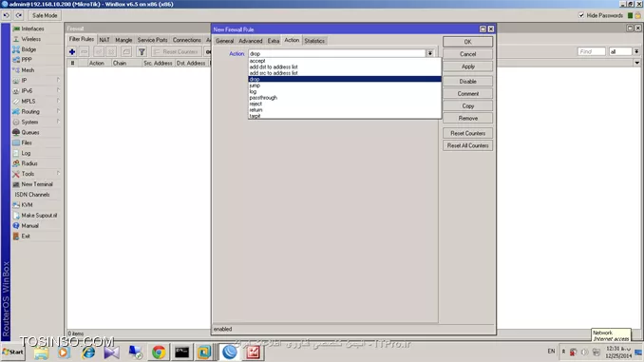Viewport: 644px width, 362px height.
Task: Switch to the General tab
Action: 225,41
